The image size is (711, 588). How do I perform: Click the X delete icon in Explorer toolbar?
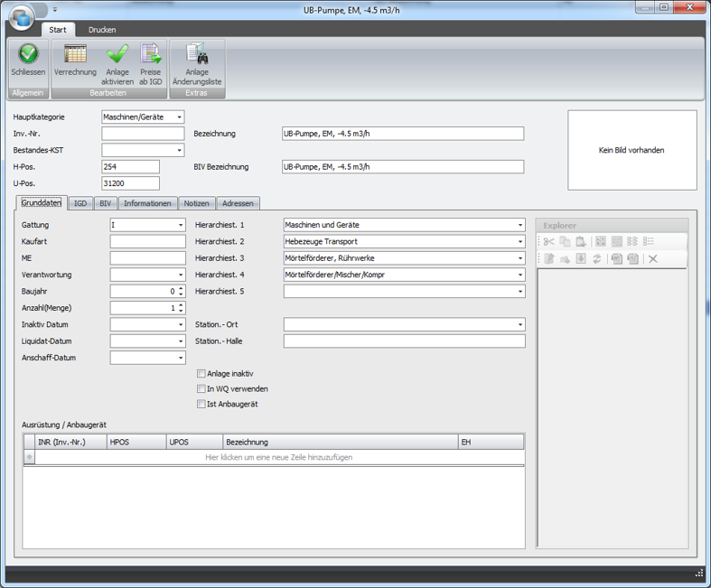pyautogui.click(x=653, y=259)
